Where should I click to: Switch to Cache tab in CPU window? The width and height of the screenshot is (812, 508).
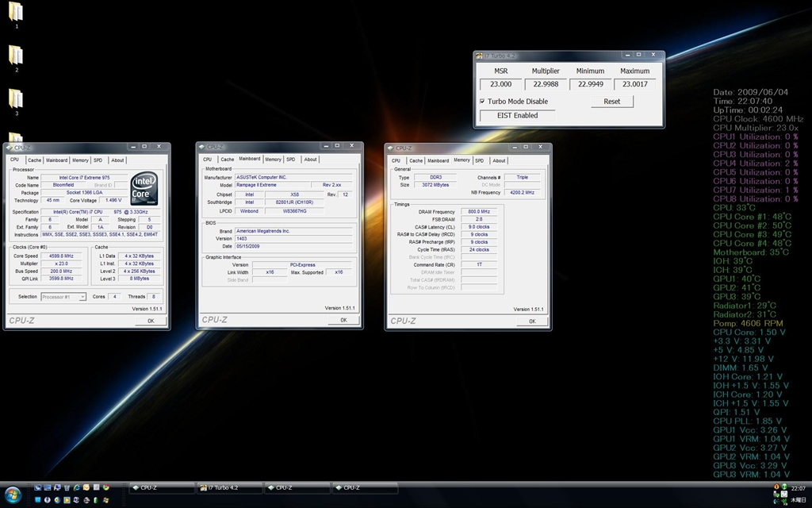[x=35, y=160]
